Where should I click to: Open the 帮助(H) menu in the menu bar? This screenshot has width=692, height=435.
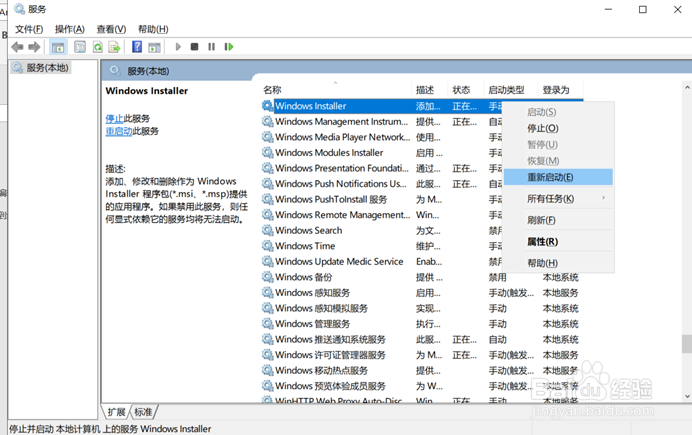pos(153,29)
